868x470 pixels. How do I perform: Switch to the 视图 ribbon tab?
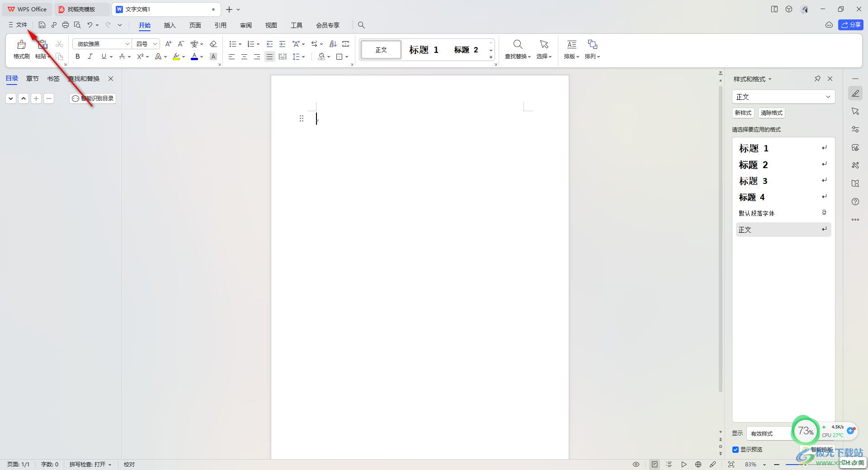271,25
